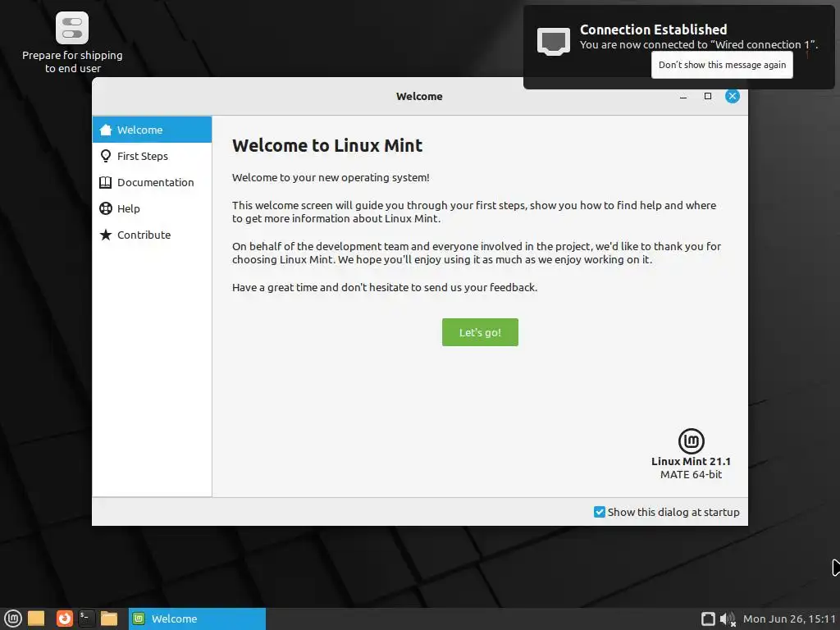Open the Linux Mint menu button
This screenshot has height=630, width=840.
pos(12,619)
